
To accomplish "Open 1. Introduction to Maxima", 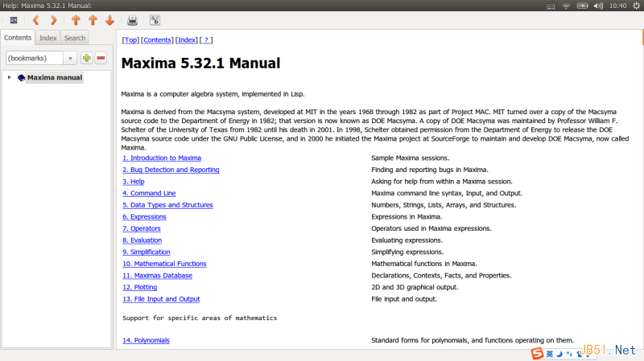I will 162,158.
